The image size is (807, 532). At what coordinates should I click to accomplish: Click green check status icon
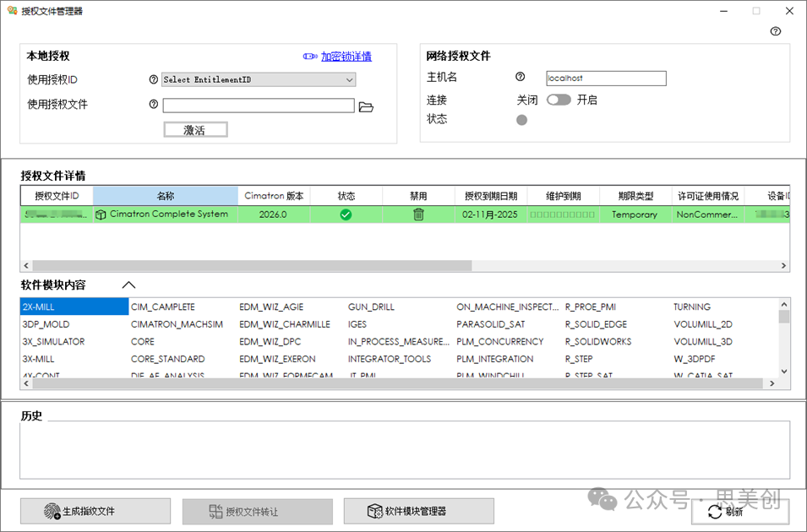346,214
